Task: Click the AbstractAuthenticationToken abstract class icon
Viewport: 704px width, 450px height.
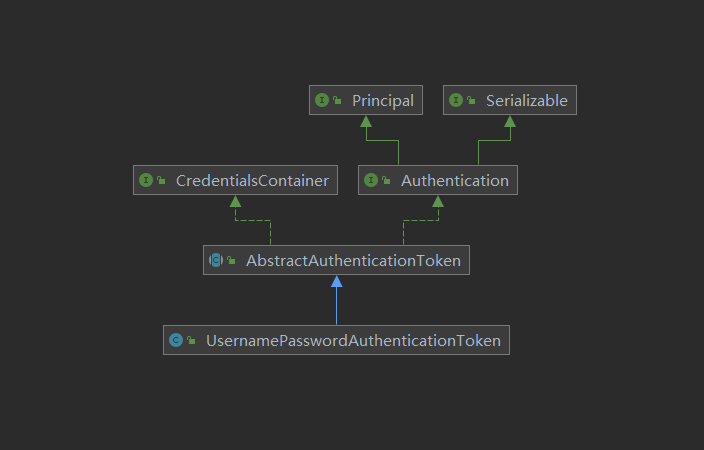Action: (216, 261)
